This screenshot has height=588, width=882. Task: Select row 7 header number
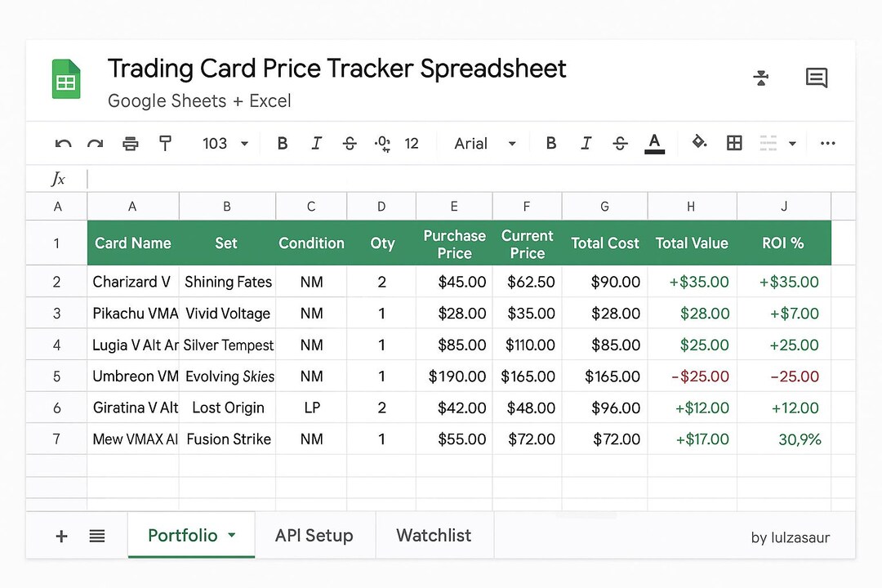click(56, 439)
